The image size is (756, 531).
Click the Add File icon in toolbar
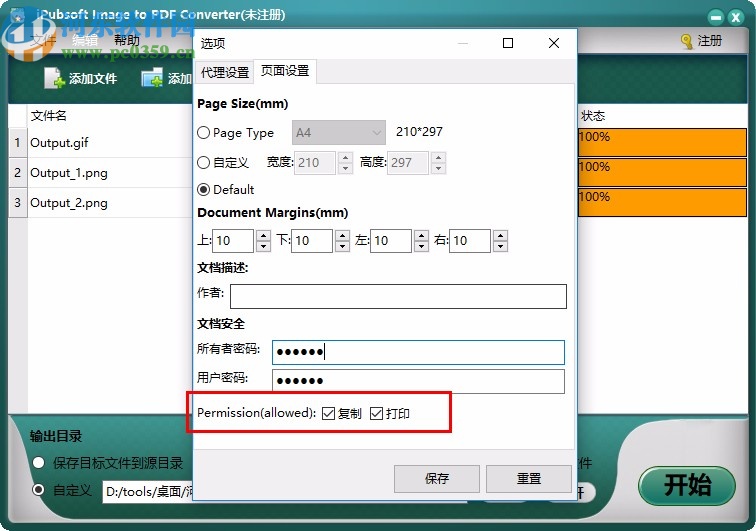(x=54, y=78)
